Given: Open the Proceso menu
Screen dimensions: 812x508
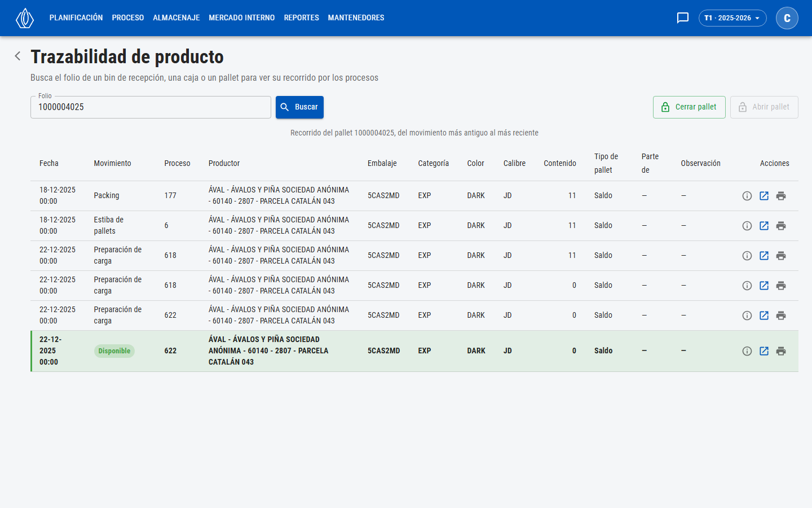Looking at the screenshot, I should click(x=128, y=18).
